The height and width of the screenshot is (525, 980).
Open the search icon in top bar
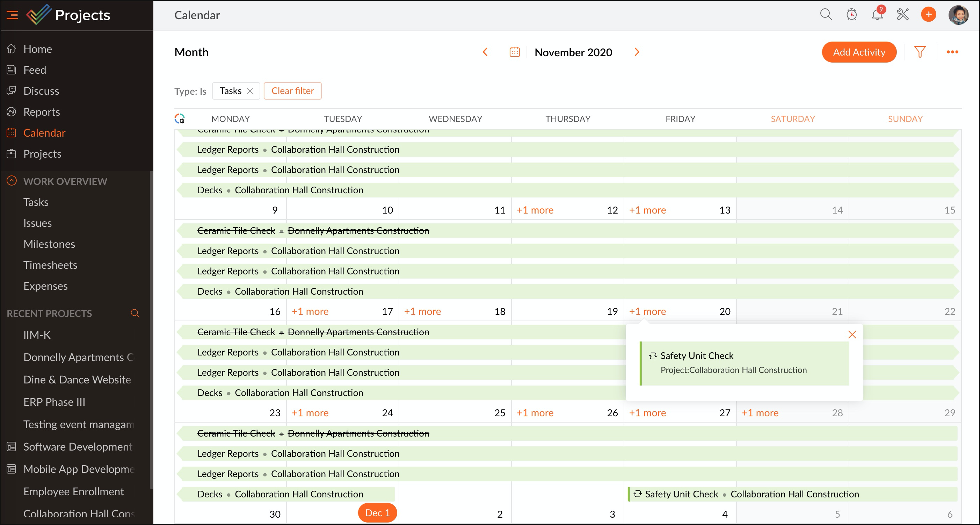pyautogui.click(x=826, y=14)
